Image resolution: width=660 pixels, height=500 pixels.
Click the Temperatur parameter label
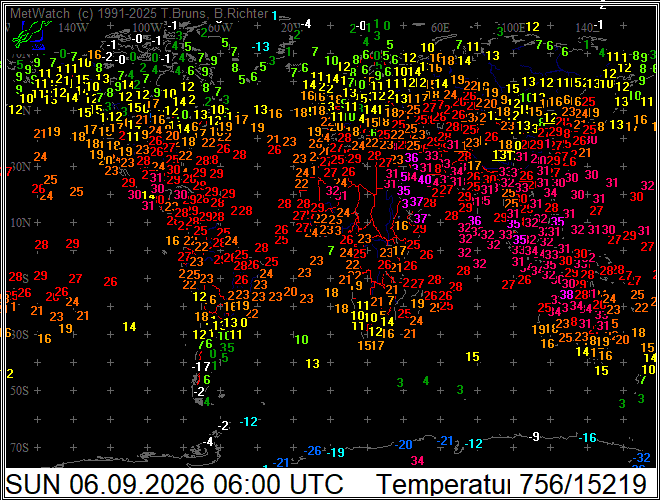tap(443, 484)
